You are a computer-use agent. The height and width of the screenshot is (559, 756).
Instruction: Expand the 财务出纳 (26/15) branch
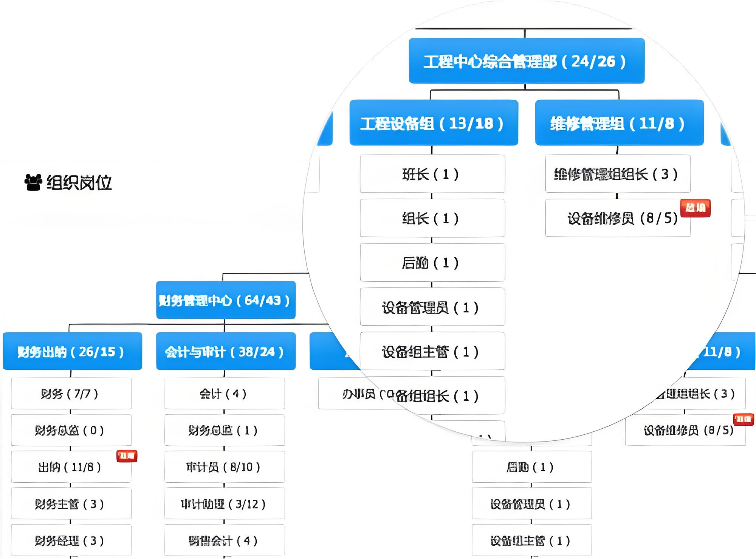(x=71, y=351)
